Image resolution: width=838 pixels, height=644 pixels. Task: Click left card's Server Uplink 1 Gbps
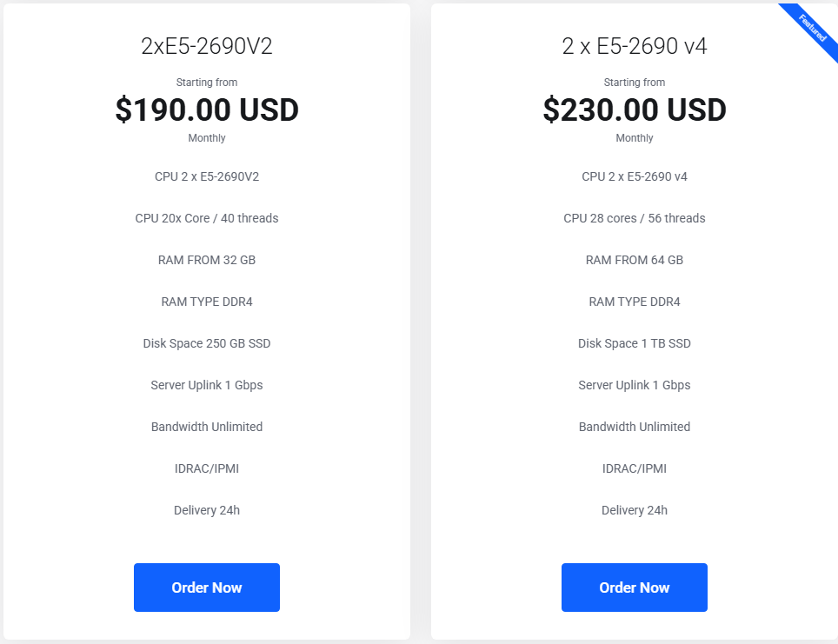click(x=207, y=385)
